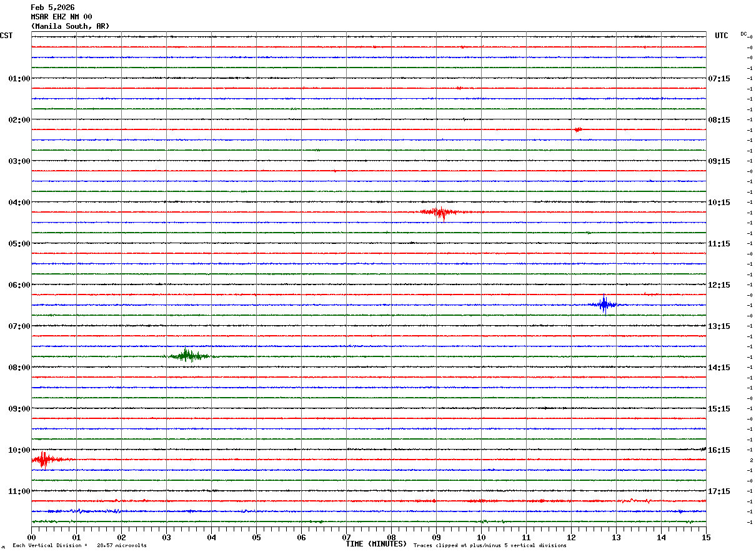Click the Each Vertical Division microvolts note
Screen dimensions: 756x554
[79, 546]
